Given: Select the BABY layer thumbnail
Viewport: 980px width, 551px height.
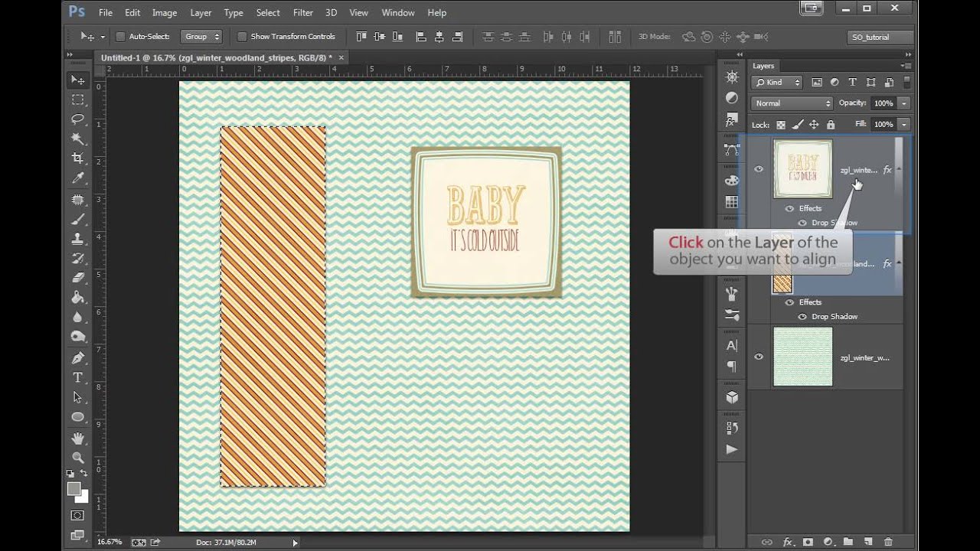Looking at the screenshot, I should 802,169.
